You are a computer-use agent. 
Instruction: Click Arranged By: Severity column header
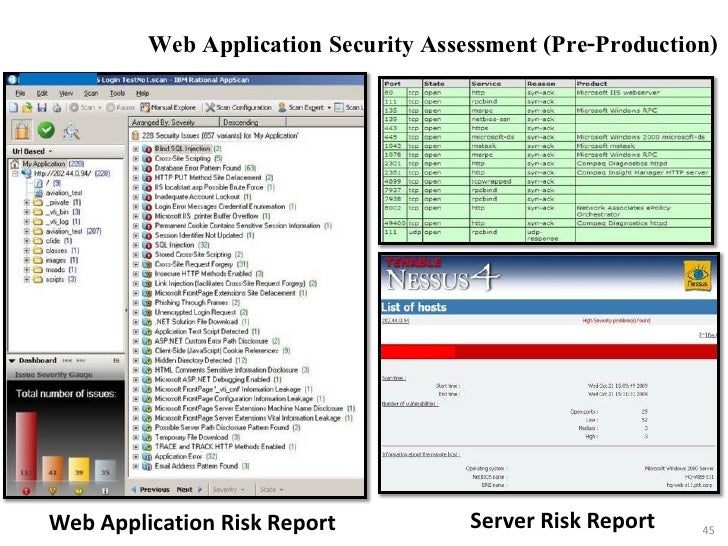click(174, 122)
